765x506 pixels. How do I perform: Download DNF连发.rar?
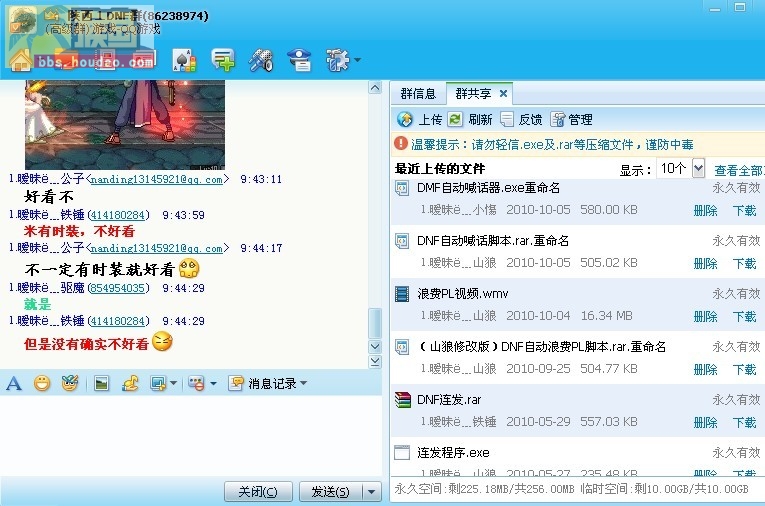(745, 422)
